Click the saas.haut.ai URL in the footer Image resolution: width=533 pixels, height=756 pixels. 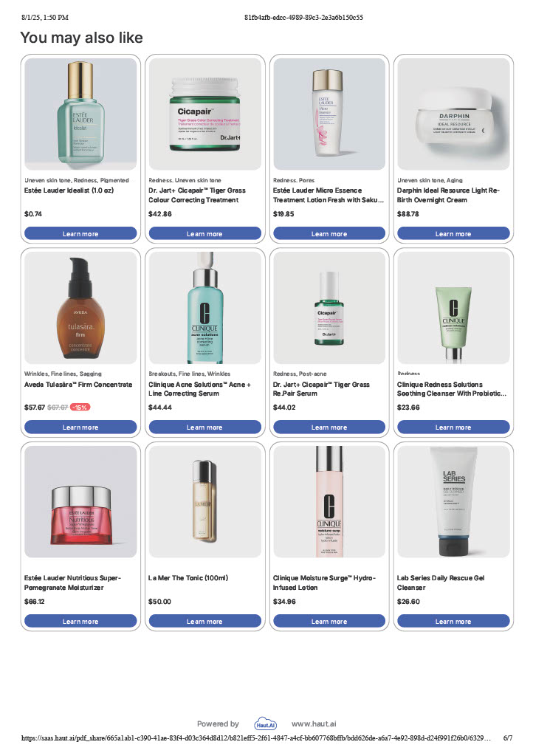pyautogui.click(x=256, y=738)
